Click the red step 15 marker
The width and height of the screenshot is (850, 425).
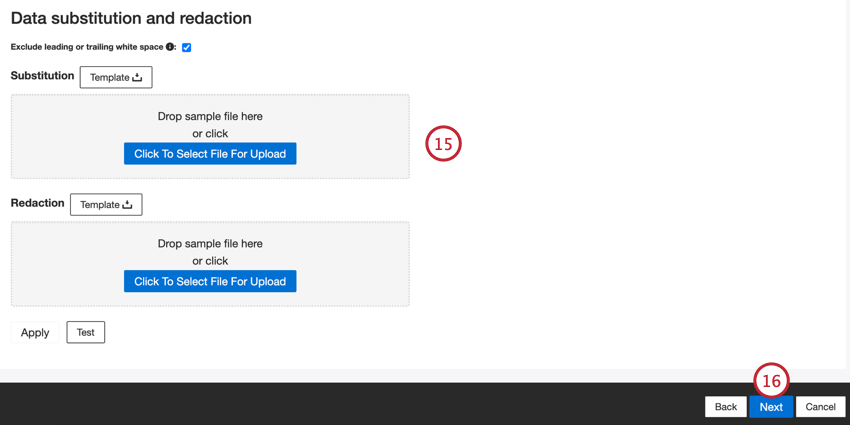coord(443,144)
